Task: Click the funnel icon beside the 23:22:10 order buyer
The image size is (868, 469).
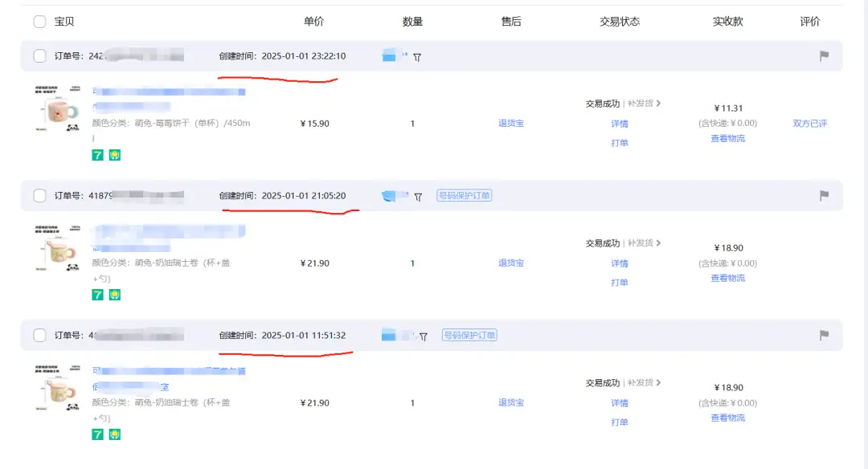Action: [x=417, y=57]
